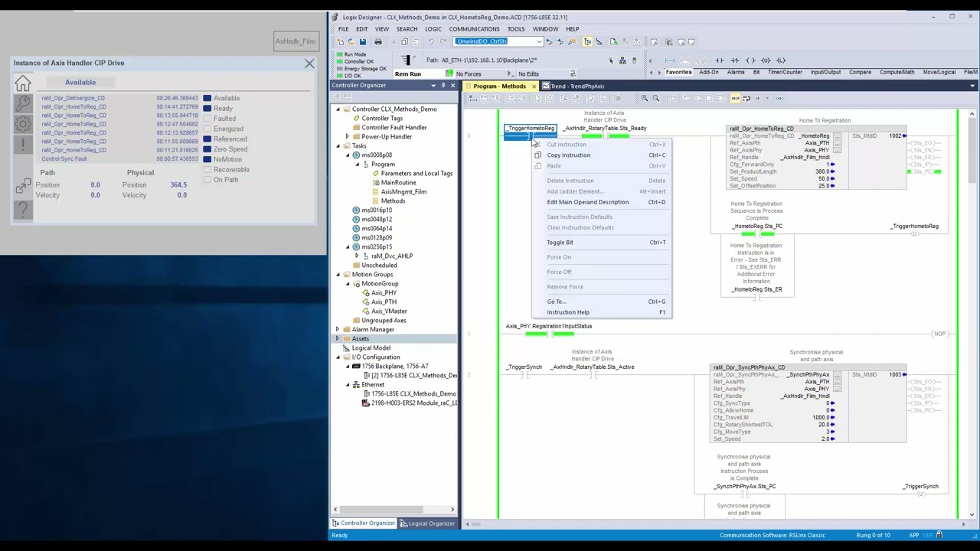This screenshot has height=551, width=980.
Task: Select the Timer/Counter instruction tab
Action: click(x=785, y=72)
